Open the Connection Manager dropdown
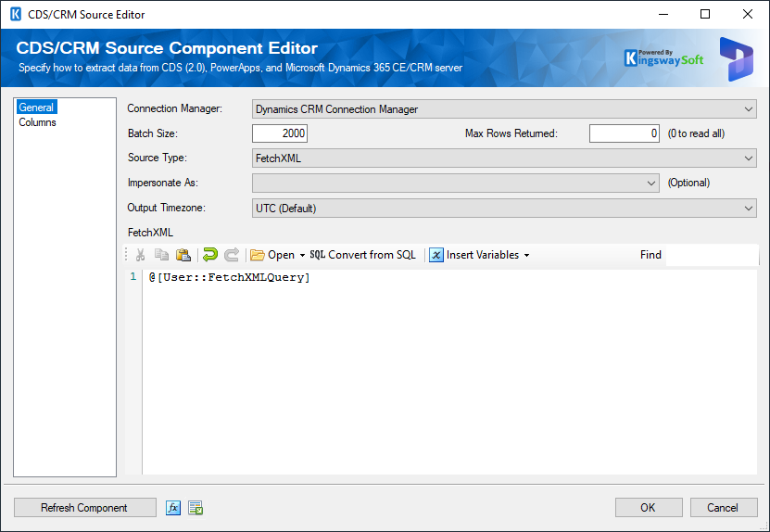This screenshot has height=532, width=770. 504,109
